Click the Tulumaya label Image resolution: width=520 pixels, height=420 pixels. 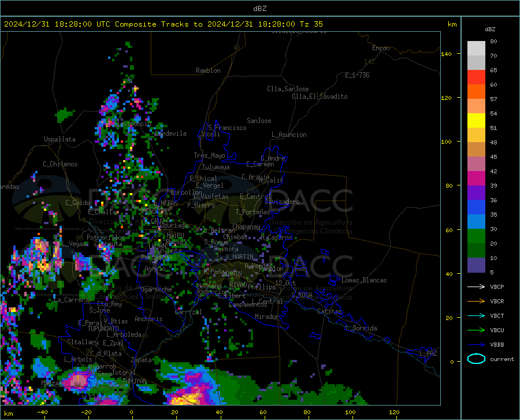tap(216, 167)
